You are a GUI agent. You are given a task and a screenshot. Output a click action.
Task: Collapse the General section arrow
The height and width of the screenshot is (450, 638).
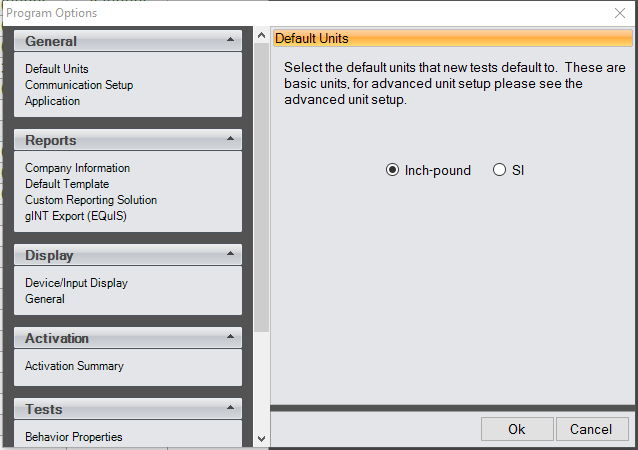(230, 40)
